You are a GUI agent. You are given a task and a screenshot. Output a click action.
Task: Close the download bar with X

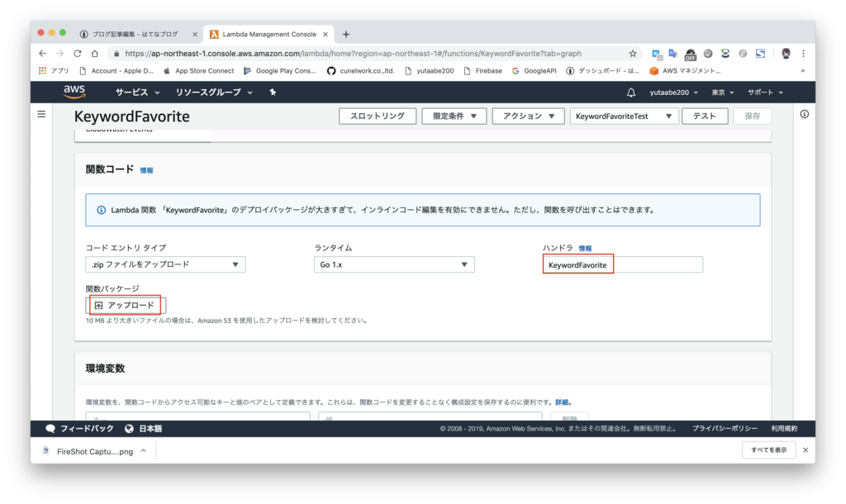coord(805,450)
